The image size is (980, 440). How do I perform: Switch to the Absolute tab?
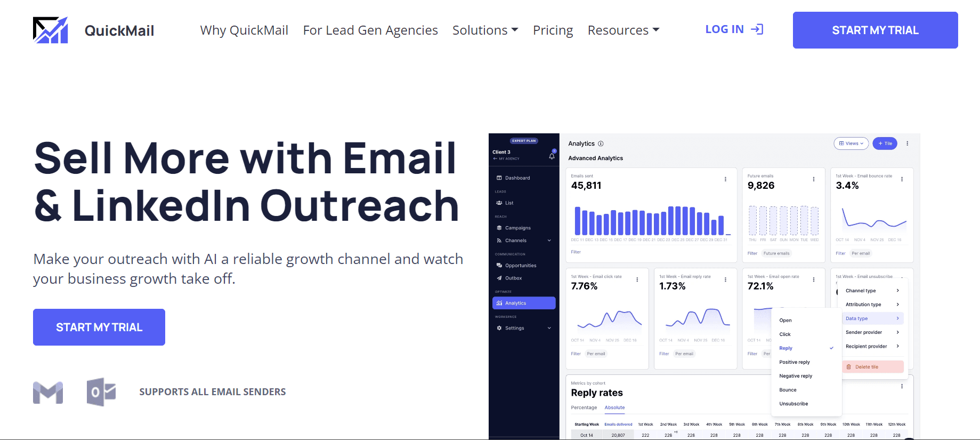[x=614, y=407]
